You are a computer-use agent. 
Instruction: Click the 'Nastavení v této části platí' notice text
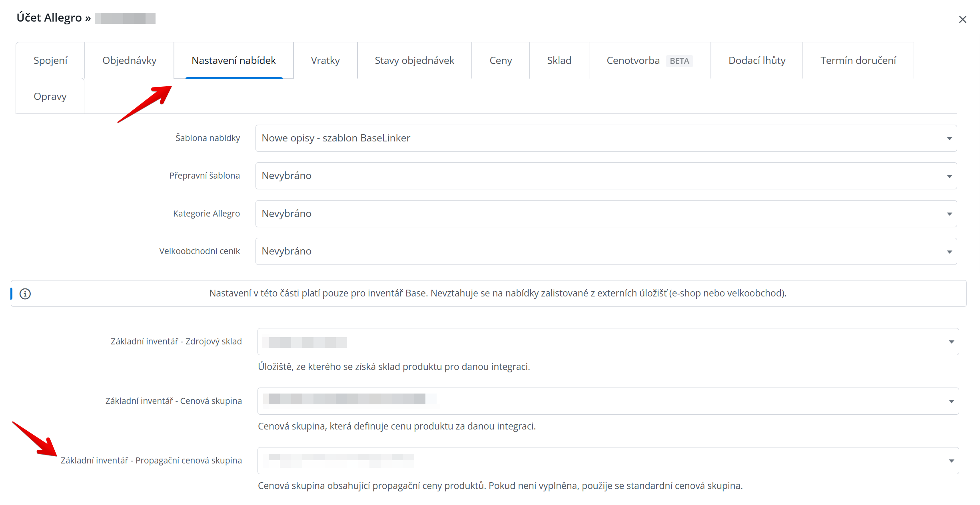pyautogui.click(x=498, y=293)
